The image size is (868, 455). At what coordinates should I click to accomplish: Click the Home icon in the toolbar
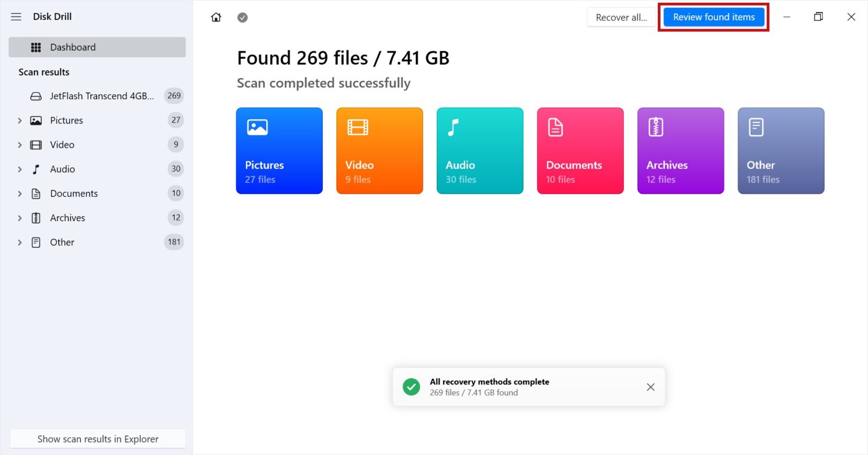(216, 17)
